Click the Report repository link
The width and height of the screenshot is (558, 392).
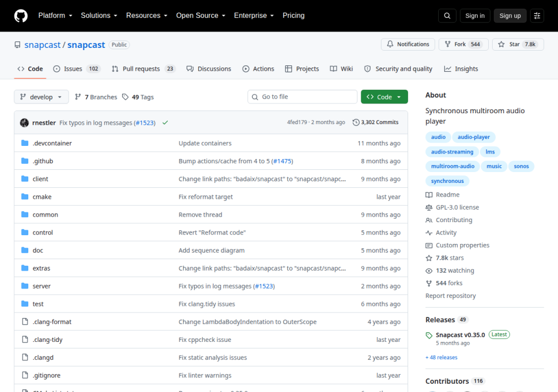451,296
